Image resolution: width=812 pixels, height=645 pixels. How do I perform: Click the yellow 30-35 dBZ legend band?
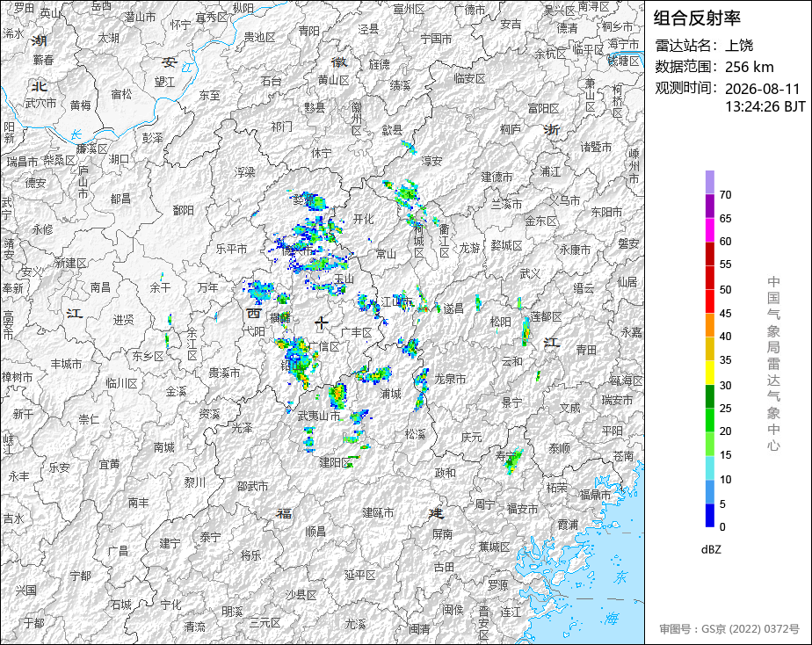709,373
